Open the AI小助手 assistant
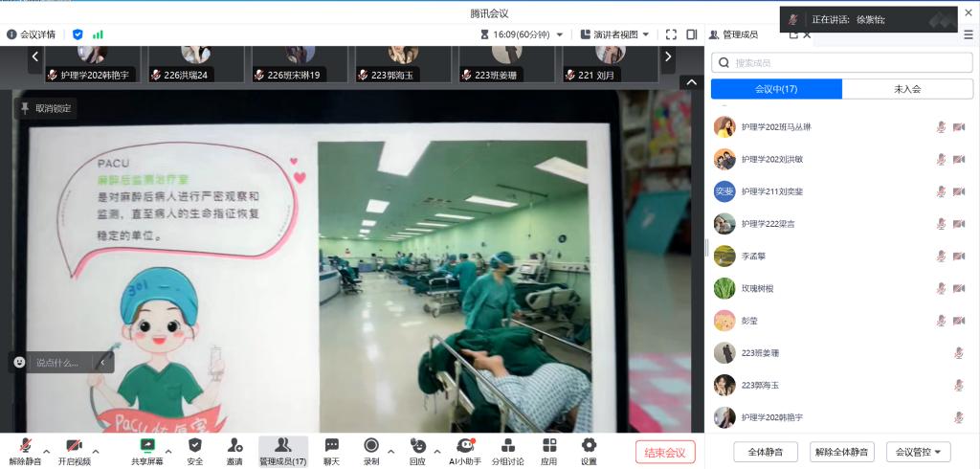This screenshot has width=980, height=469. coord(465,451)
